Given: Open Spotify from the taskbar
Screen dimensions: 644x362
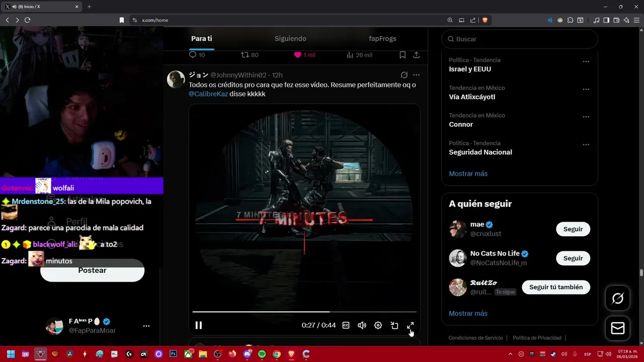Looking at the screenshot, I should [x=262, y=354].
